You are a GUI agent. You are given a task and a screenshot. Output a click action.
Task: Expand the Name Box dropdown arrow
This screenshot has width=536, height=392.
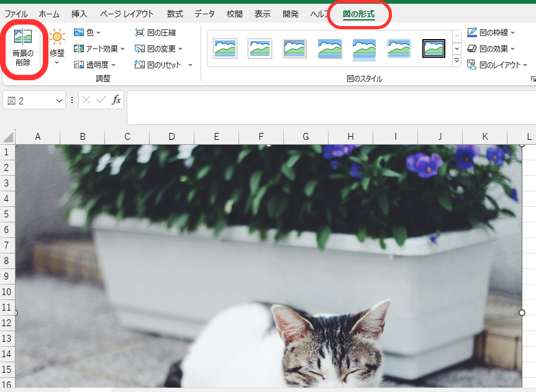click(x=60, y=101)
